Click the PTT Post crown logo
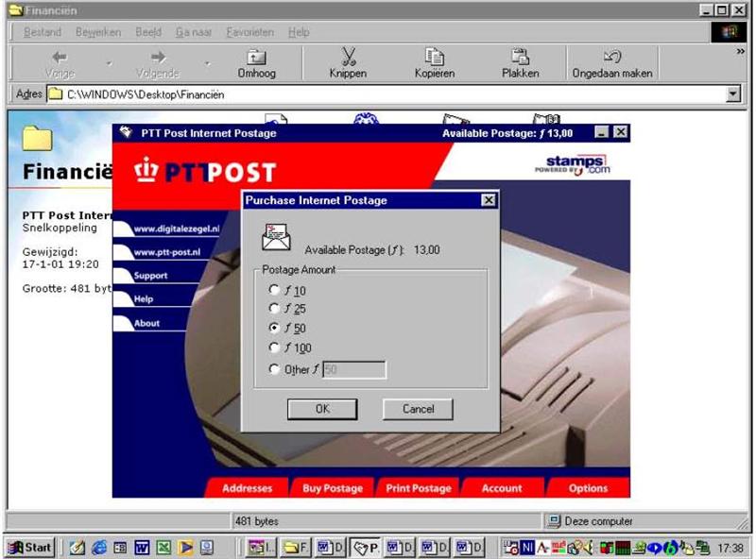The image size is (756, 559). pos(146,170)
